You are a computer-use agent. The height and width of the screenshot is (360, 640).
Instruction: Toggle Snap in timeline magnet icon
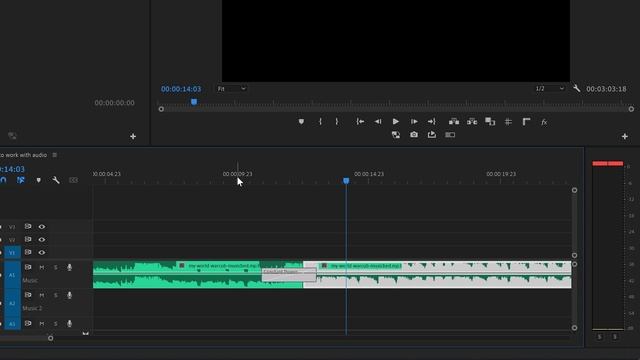(3, 180)
